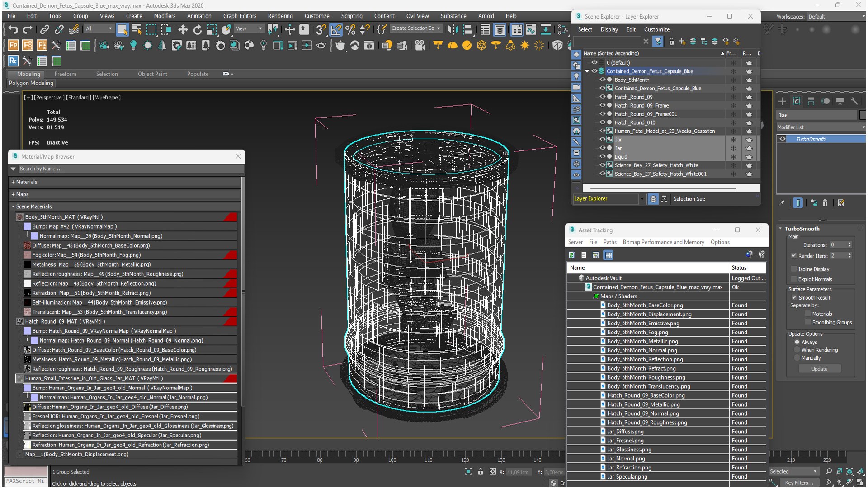Viewport: 868px width, 488px height.
Task: Refresh the Asset Tracking list icon
Action: coord(571,255)
